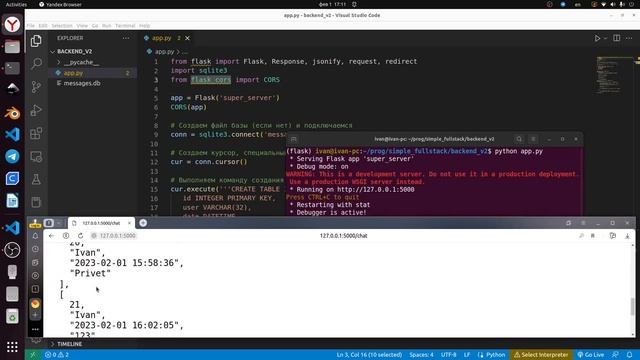Open the Selection menu in VS Code
This screenshot has height=360, width=640.
(62, 25)
